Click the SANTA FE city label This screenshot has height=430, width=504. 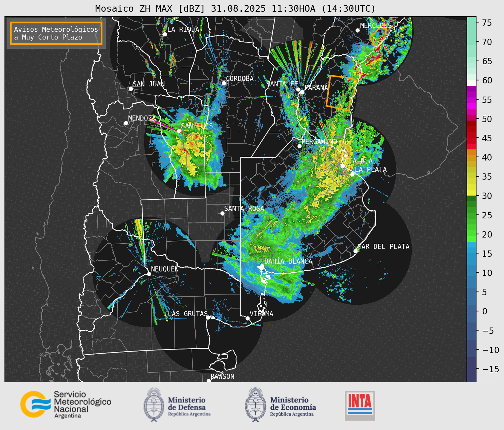(282, 84)
